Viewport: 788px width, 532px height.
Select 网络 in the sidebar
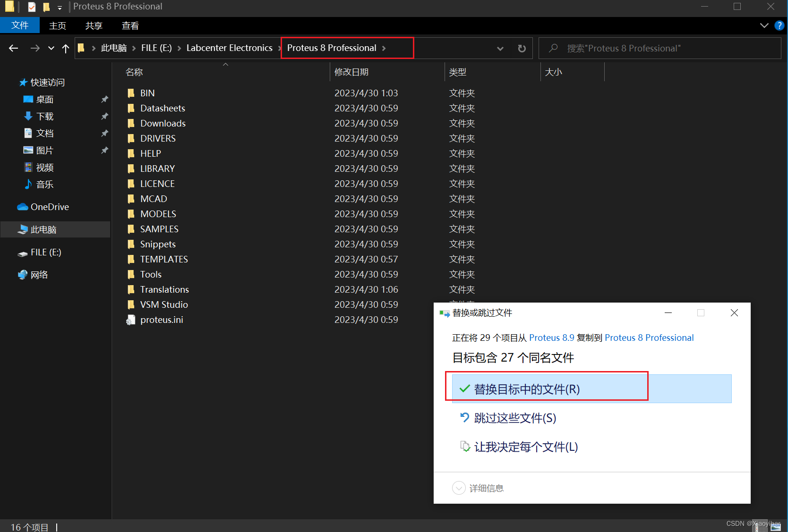tap(39, 275)
